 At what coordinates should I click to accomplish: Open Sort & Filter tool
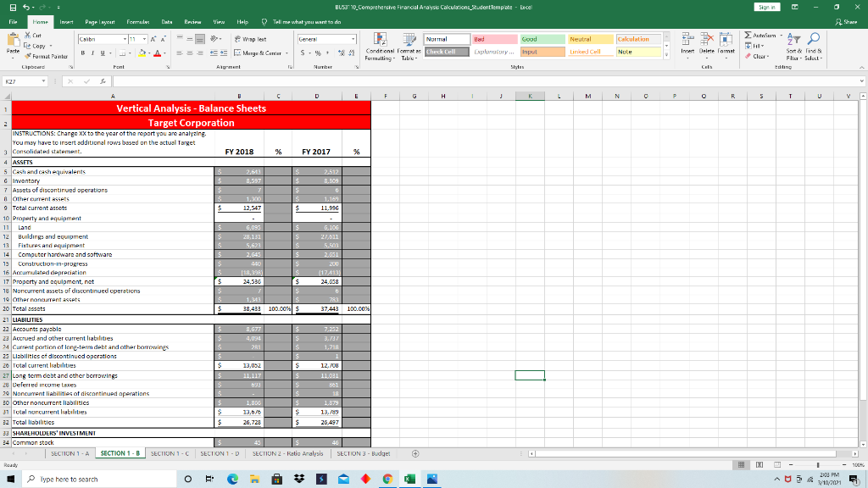793,47
